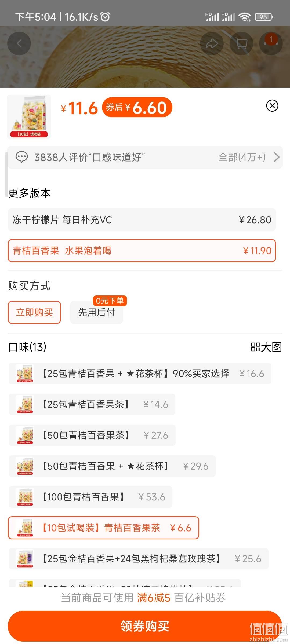The image size is (290, 644).
Task: Click the vertical scrollbar on left edge
Action: [6, 175]
